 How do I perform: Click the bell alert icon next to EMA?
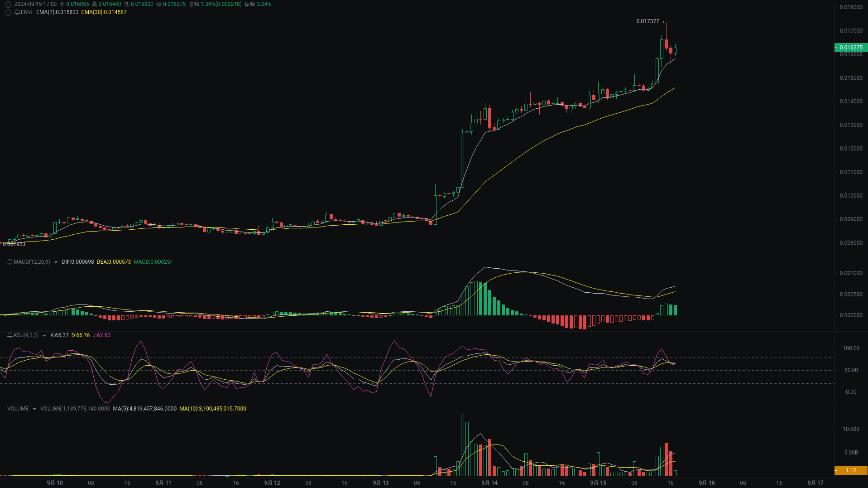click(x=17, y=12)
